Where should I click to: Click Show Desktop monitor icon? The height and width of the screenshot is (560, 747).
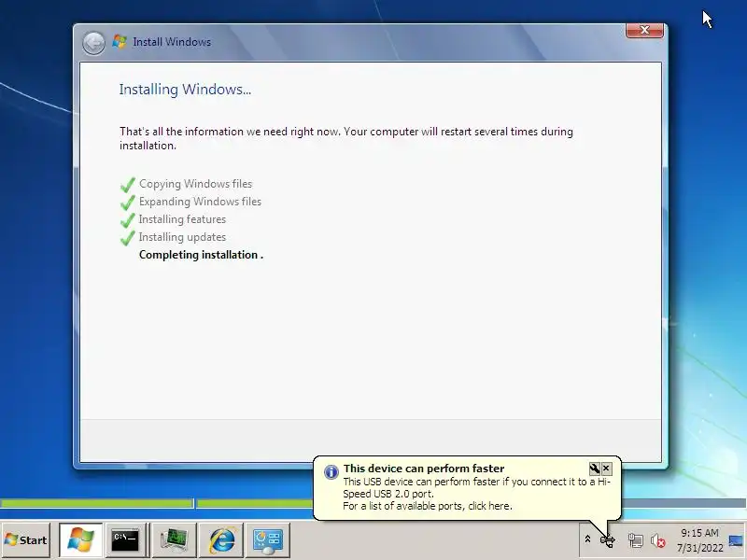(737, 540)
